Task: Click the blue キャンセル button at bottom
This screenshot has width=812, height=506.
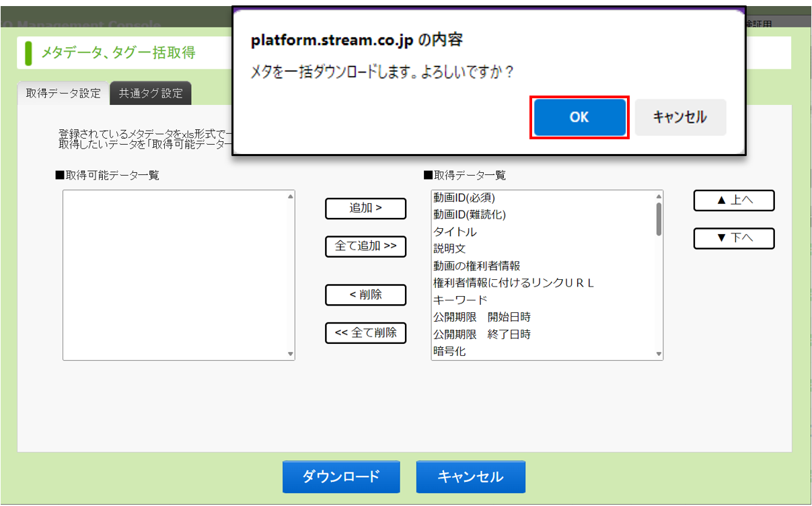Action: tap(470, 477)
